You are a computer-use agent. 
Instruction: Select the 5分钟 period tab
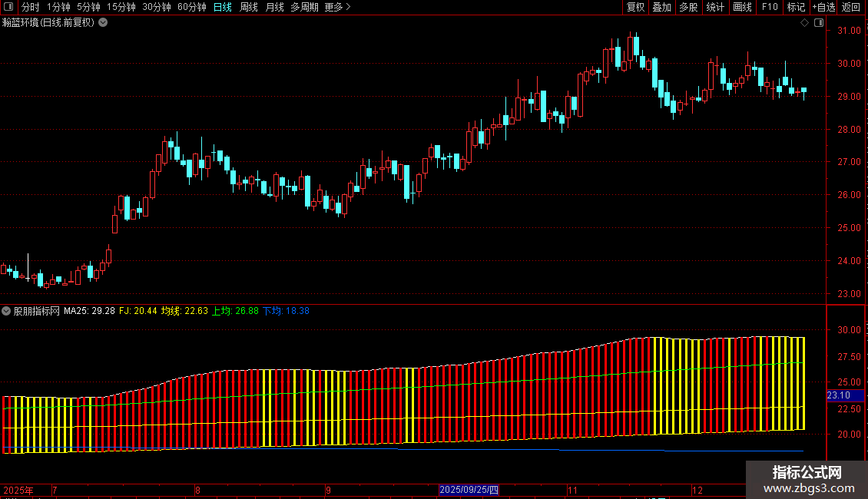click(x=88, y=7)
